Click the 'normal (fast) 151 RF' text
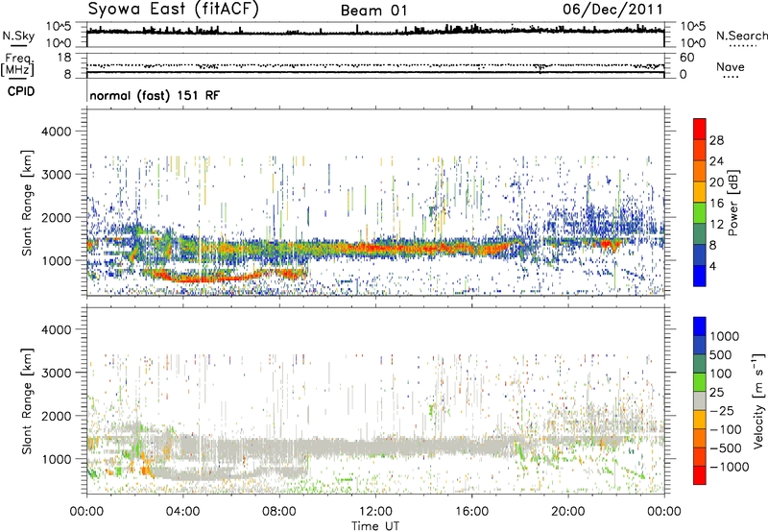 point(155,95)
